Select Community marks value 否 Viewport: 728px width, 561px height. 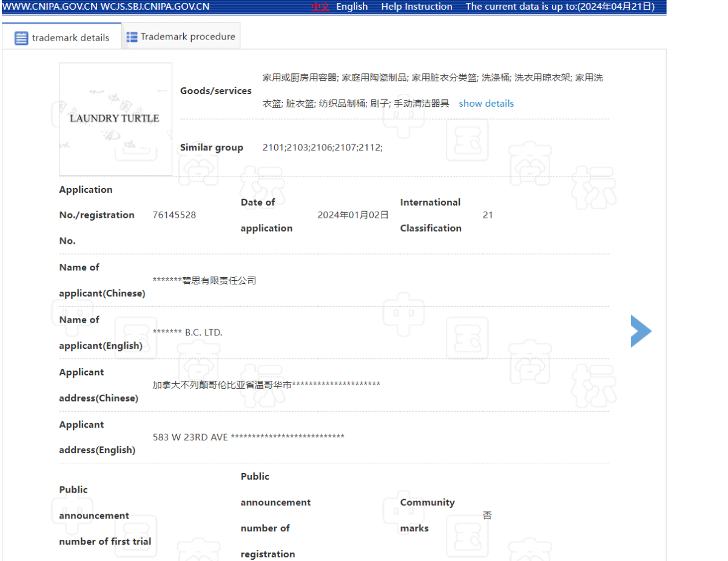pyautogui.click(x=487, y=515)
